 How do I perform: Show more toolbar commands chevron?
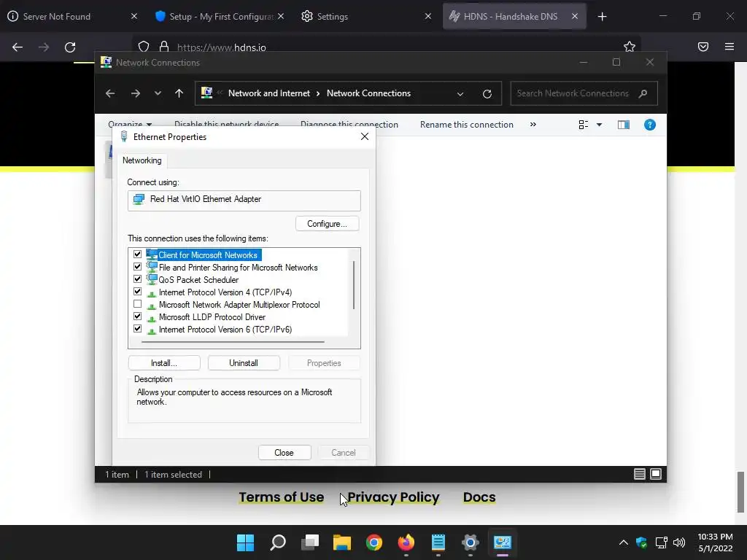533,124
